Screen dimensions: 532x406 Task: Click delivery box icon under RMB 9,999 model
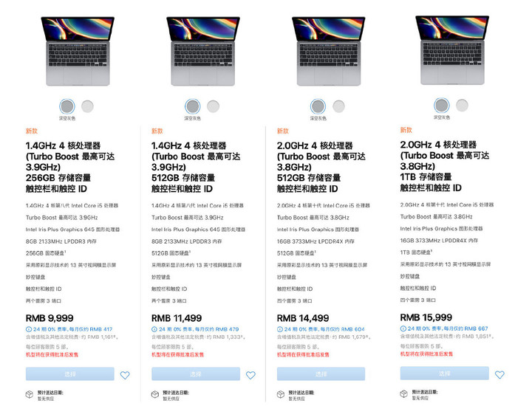[x=30, y=394]
